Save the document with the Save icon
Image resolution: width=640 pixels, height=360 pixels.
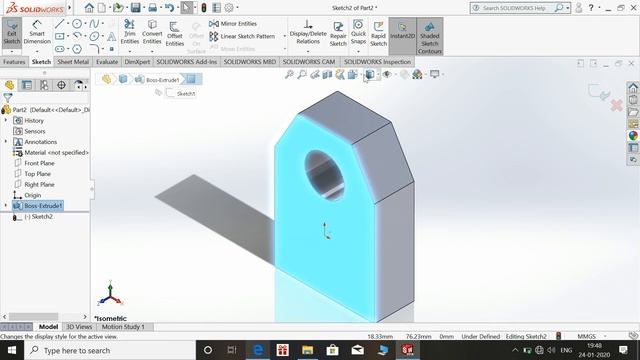click(x=136, y=8)
